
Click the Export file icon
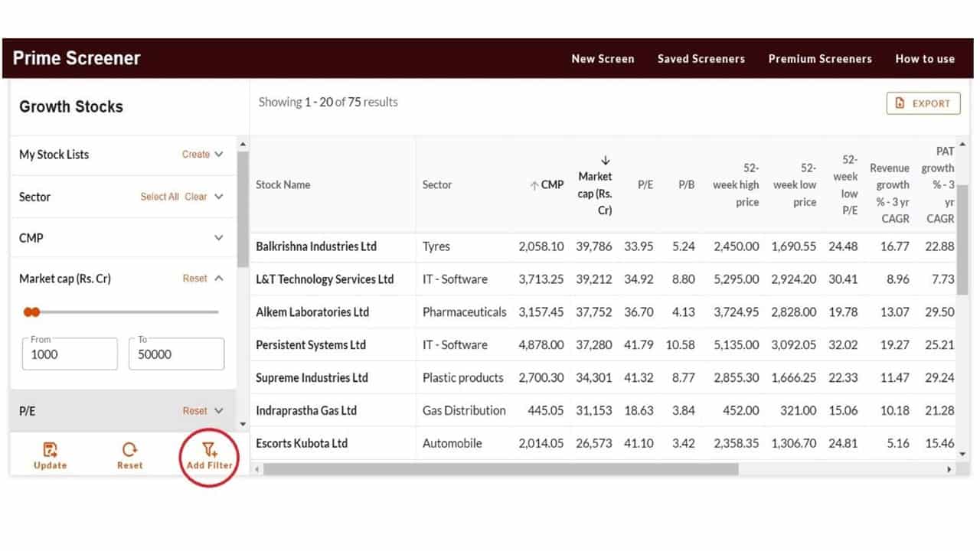(x=900, y=103)
